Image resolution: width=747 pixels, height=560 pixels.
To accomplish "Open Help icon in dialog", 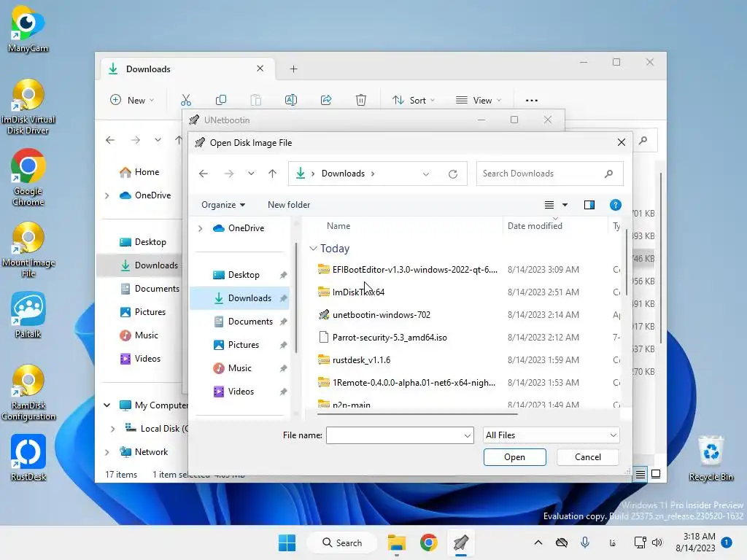I will (x=616, y=205).
